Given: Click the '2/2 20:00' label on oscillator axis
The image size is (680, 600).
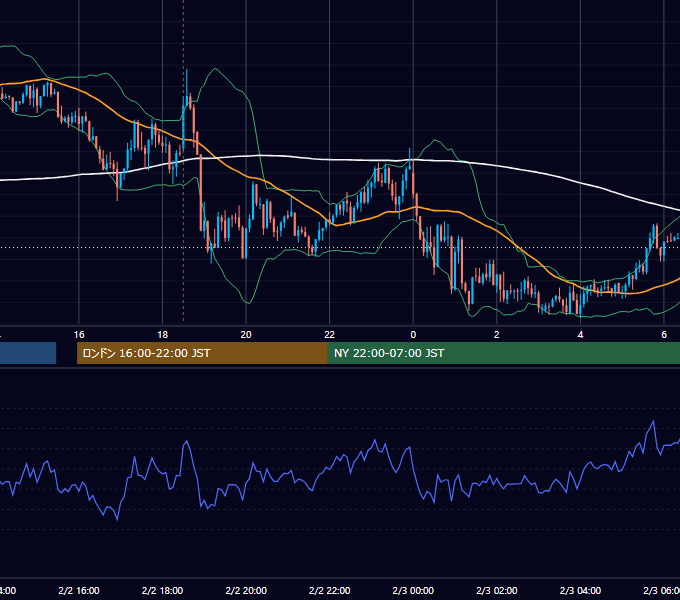Looking at the screenshot, I should click(x=246, y=591).
